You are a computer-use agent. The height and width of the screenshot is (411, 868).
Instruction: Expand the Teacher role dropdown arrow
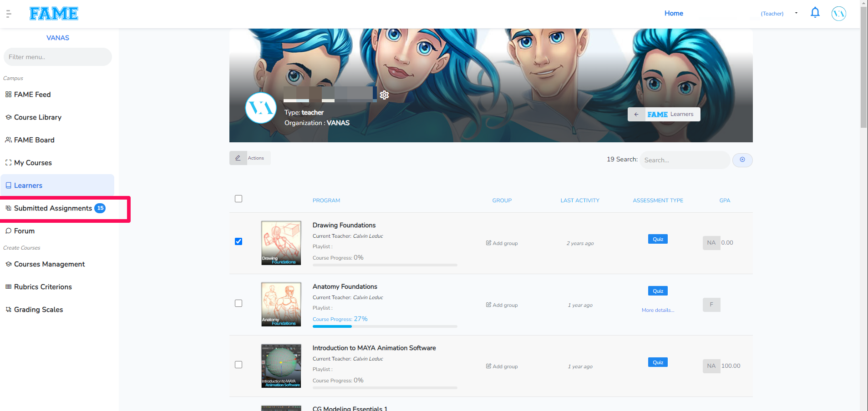796,13
